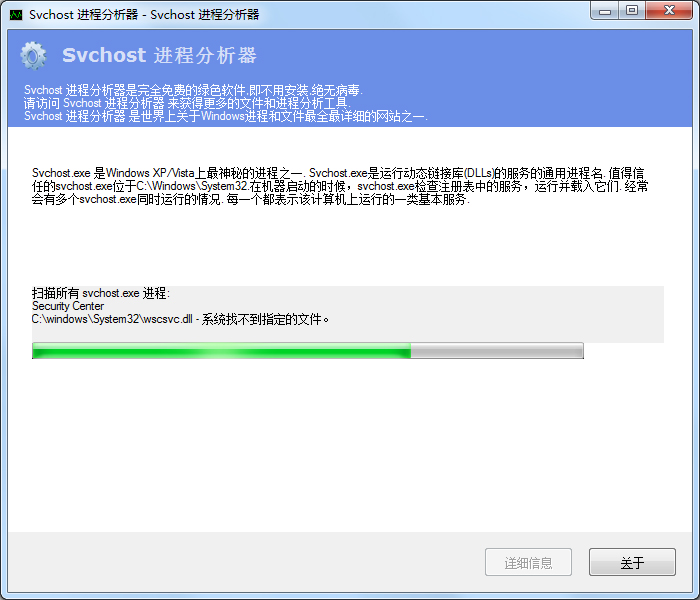Click the first line of the svchost.exe description

(x=338, y=173)
